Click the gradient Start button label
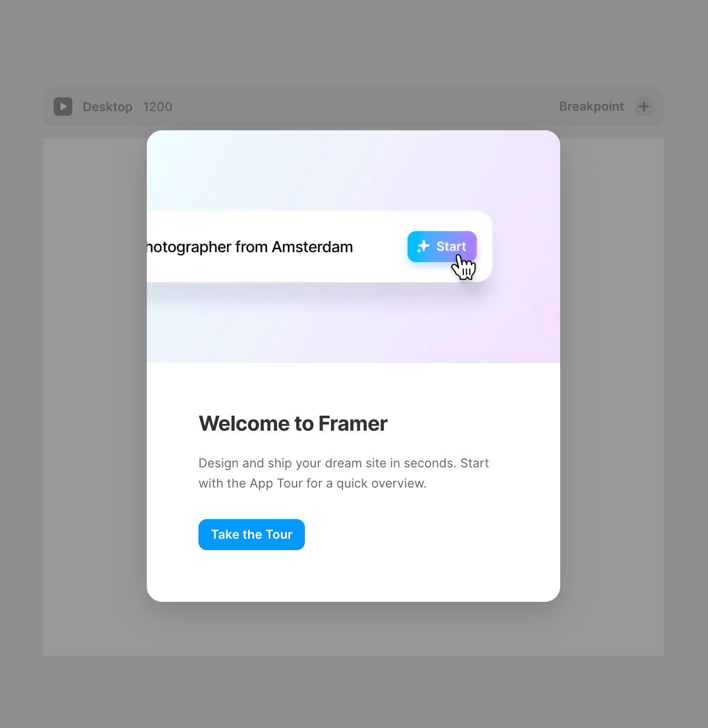 [x=451, y=247]
